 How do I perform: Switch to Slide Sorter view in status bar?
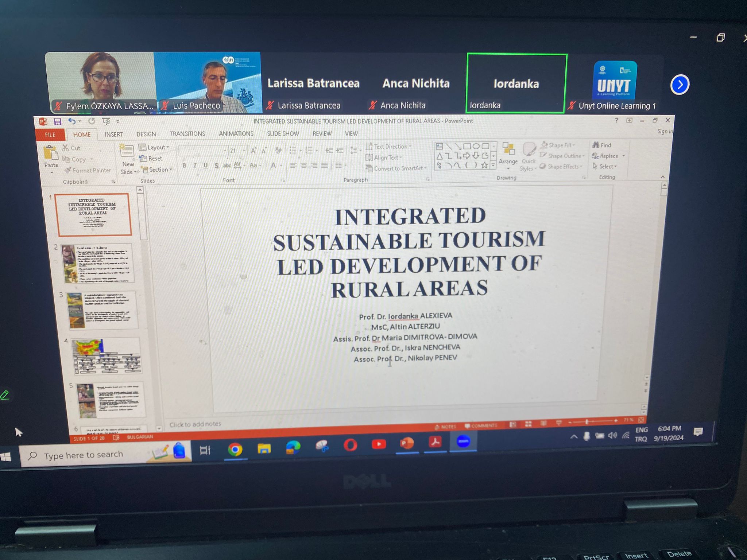(528, 424)
